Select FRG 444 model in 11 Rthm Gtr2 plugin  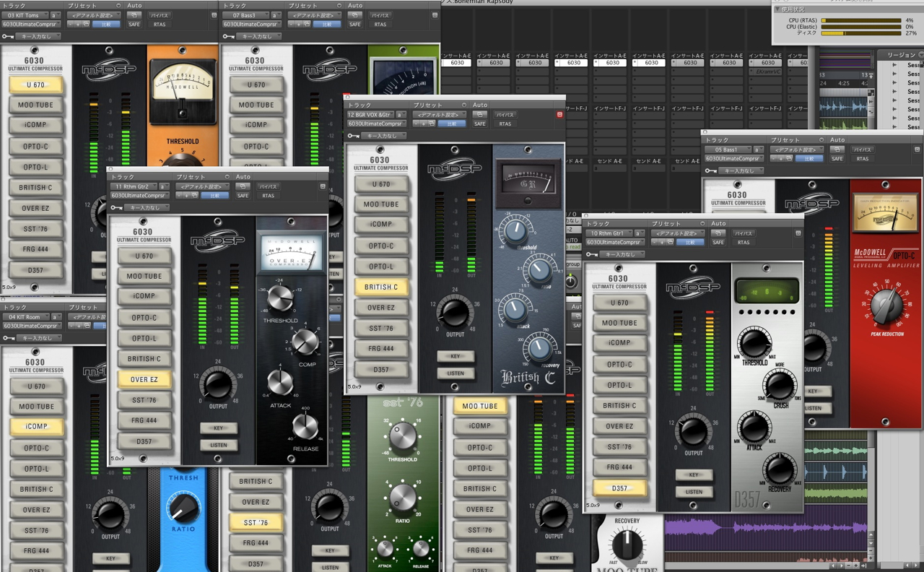click(x=144, y=420)
